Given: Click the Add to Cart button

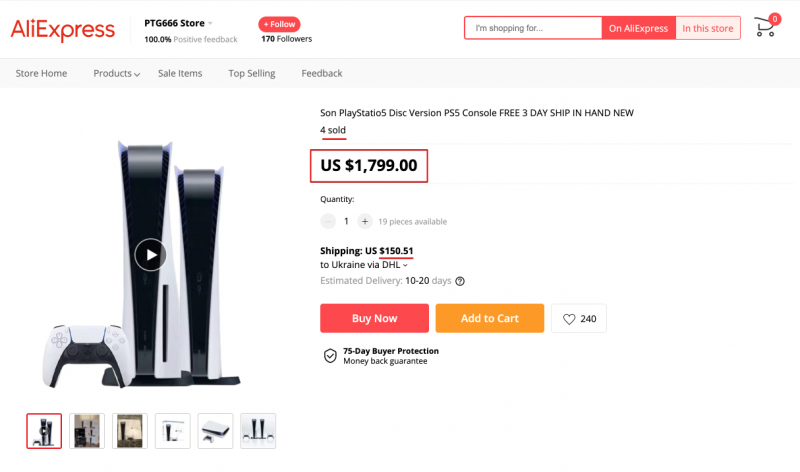Looking at the screenshot, I should coord(489,319).
